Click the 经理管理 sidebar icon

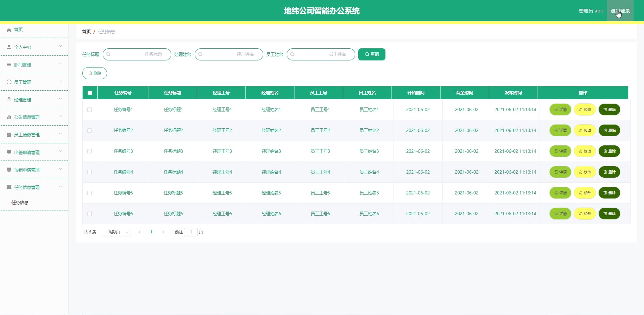point(9,100)
